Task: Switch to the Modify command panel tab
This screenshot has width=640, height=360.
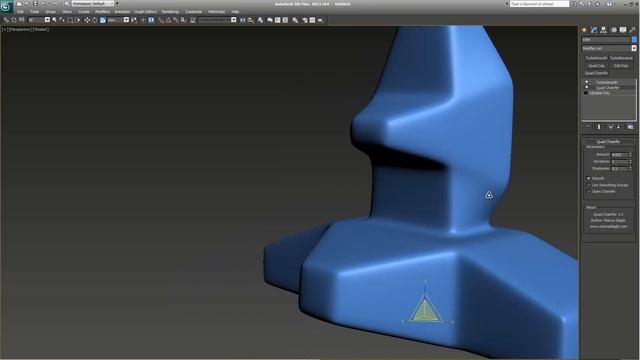Action: [x=594, y=30]
